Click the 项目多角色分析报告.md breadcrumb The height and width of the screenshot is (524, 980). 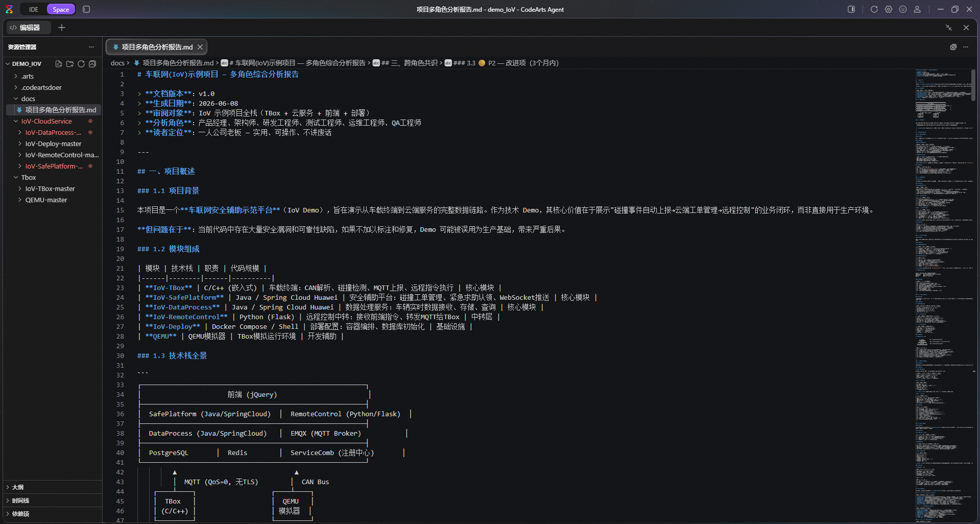(x=174, y=63)
